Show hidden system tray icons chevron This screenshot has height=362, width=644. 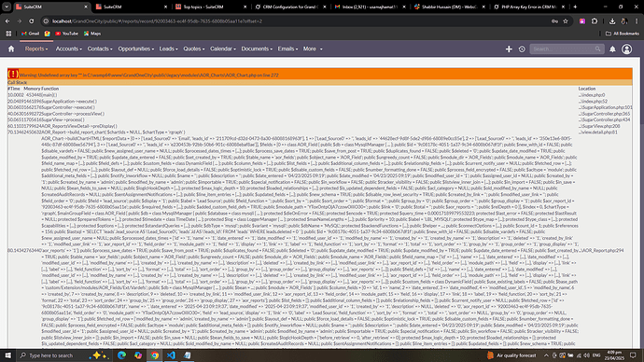[546, 355]
